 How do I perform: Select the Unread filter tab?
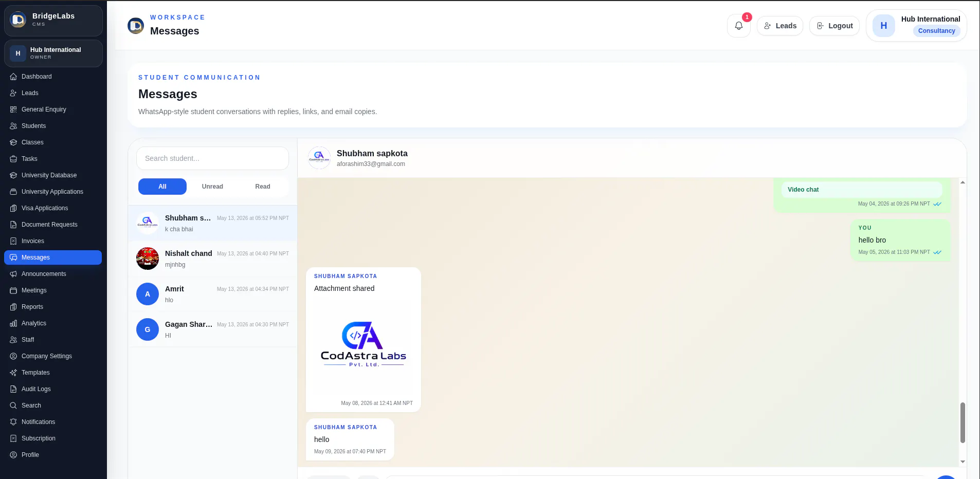212,187
